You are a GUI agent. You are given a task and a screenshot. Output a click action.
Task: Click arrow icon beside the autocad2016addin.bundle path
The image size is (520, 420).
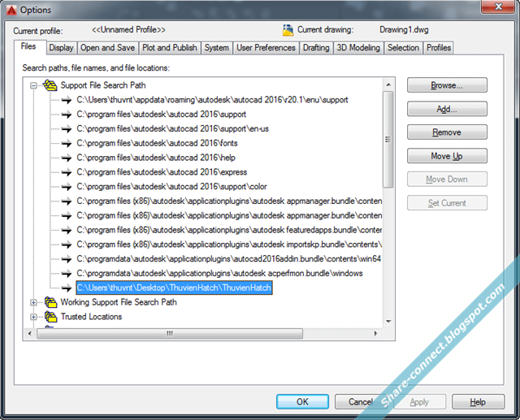(67, 259)
